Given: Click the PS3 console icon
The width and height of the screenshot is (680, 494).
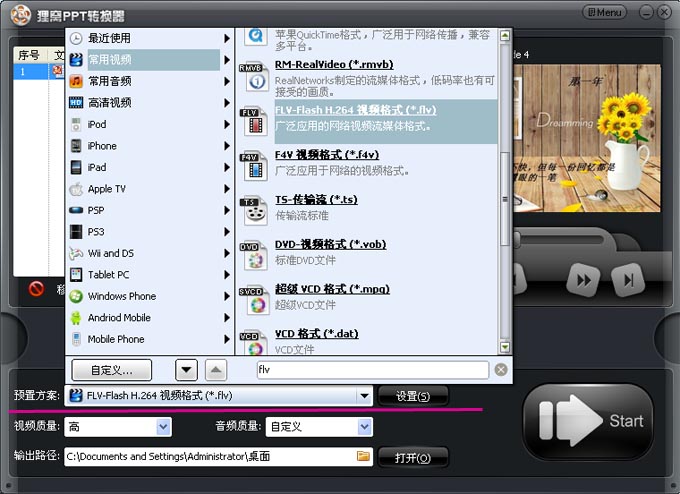Looking at the screenshot, I should point(76,232).
